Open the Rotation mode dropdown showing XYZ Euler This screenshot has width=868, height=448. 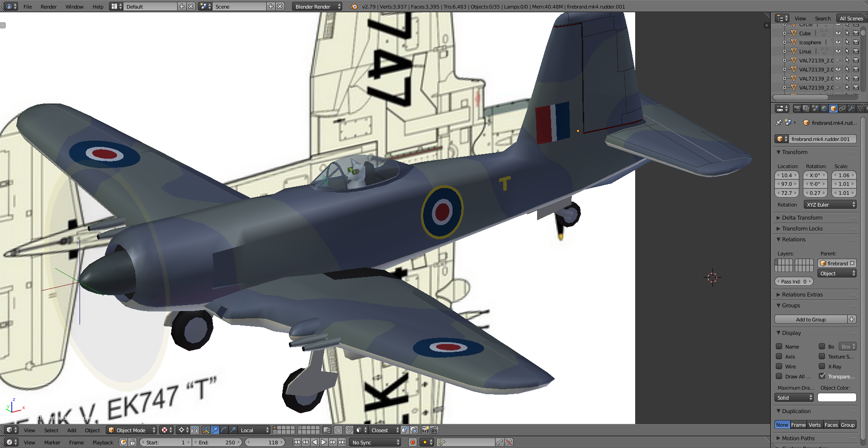pyautogui.click(x=830, y=204)
